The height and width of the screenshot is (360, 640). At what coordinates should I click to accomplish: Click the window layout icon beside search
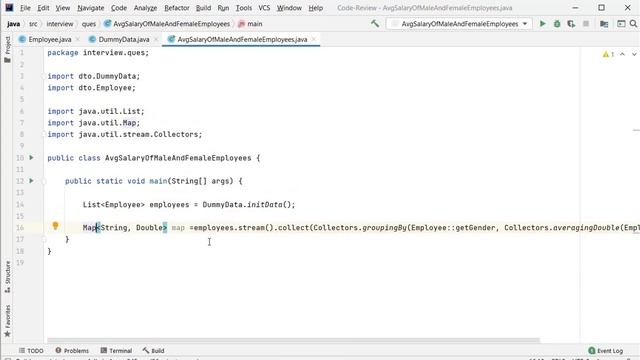pyautogui.click(x=621, y=24)
